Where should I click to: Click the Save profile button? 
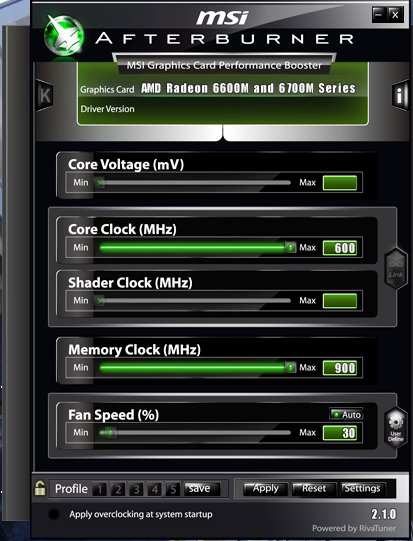point(202,489)
